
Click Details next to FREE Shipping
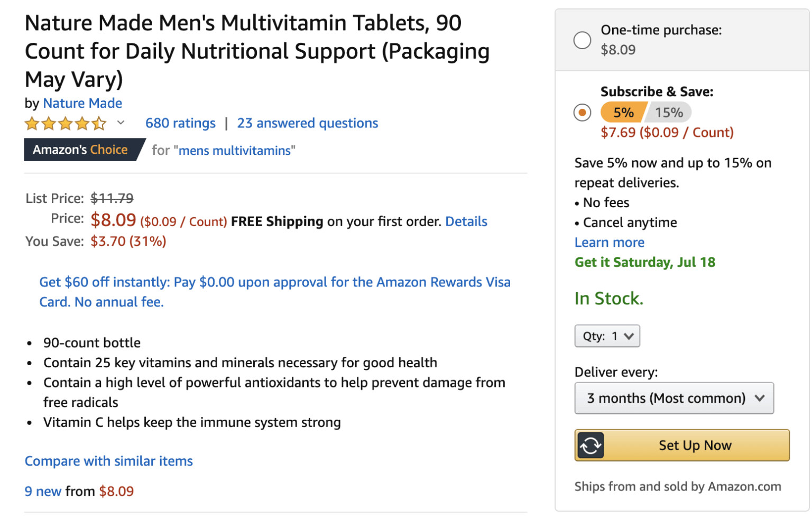466,221
